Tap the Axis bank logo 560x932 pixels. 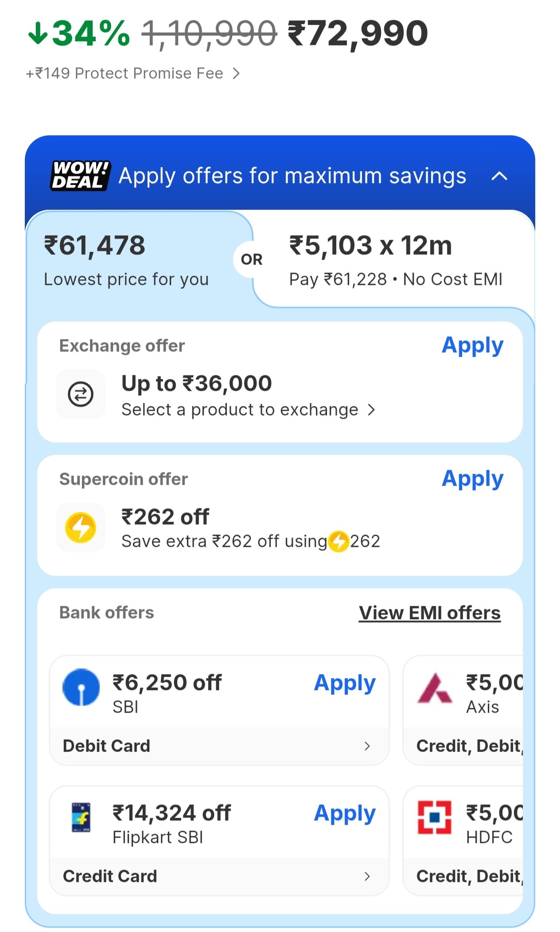click(435, 688)
